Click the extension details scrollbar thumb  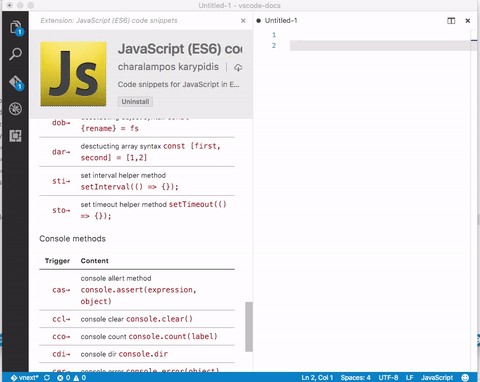click(249, 327)
